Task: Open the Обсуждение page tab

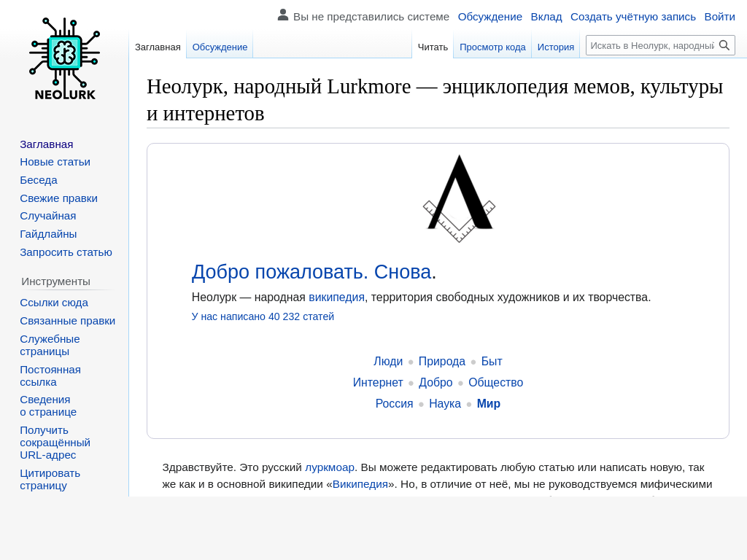Action: (x=220, y=47)
